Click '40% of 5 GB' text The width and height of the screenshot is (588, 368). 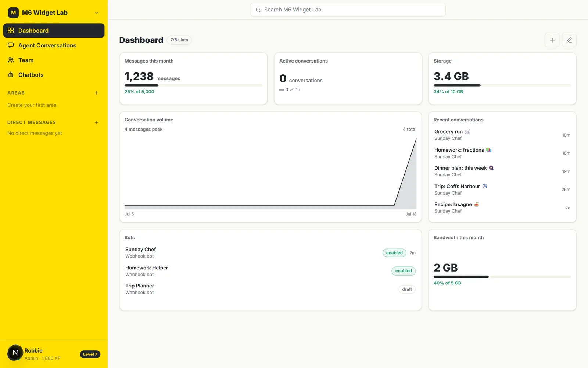pyautogui.click(x=447, y=283)
